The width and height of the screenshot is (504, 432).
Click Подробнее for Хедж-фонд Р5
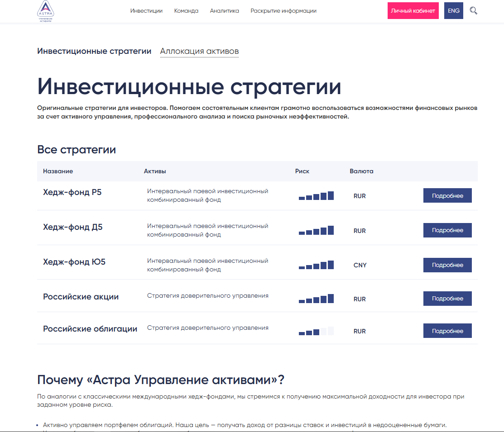coord(447,195)
